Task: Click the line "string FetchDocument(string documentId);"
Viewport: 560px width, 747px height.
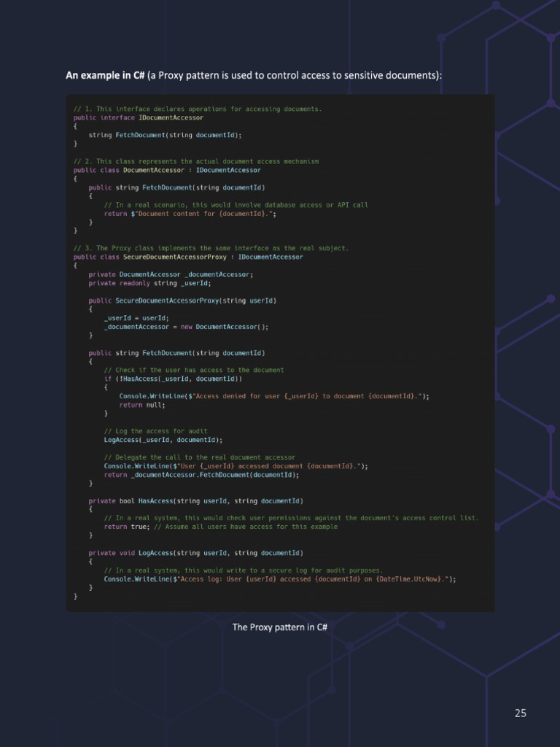Action: coord(166,135)
